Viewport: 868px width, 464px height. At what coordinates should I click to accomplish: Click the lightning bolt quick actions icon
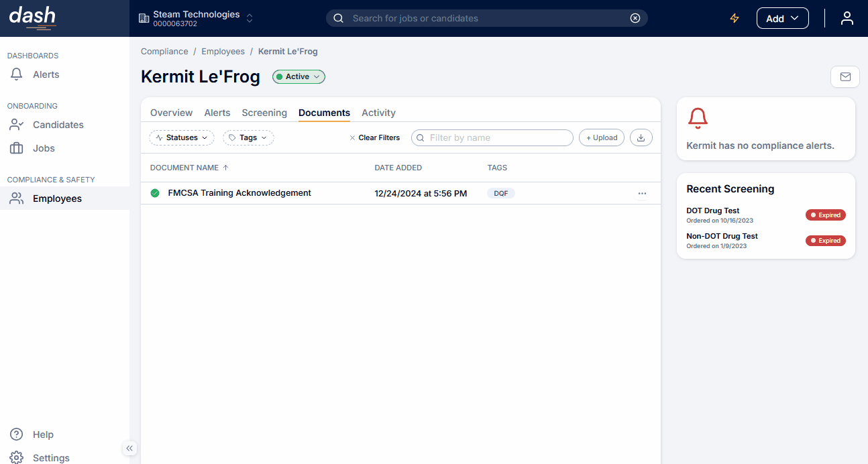tap(735, 18)
